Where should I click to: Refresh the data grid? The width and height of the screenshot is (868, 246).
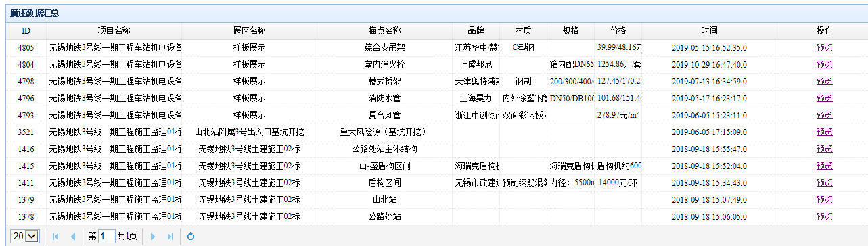point(191,237)
